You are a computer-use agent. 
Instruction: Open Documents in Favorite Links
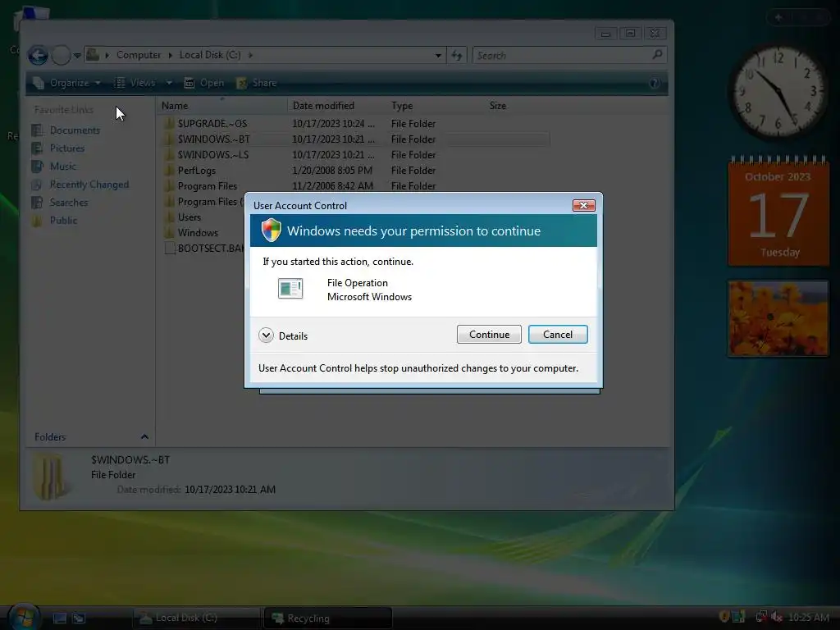tap(66, 130)
